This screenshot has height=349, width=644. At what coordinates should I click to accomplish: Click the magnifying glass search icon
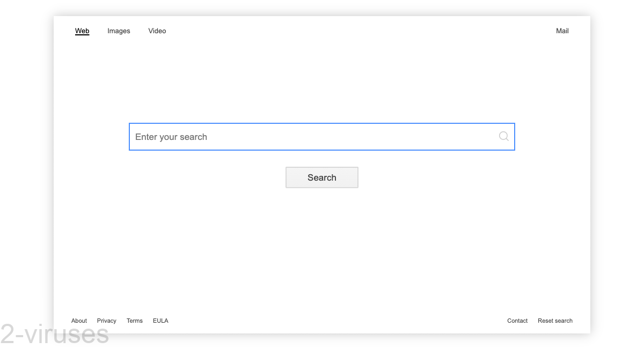tap(503, 136)
